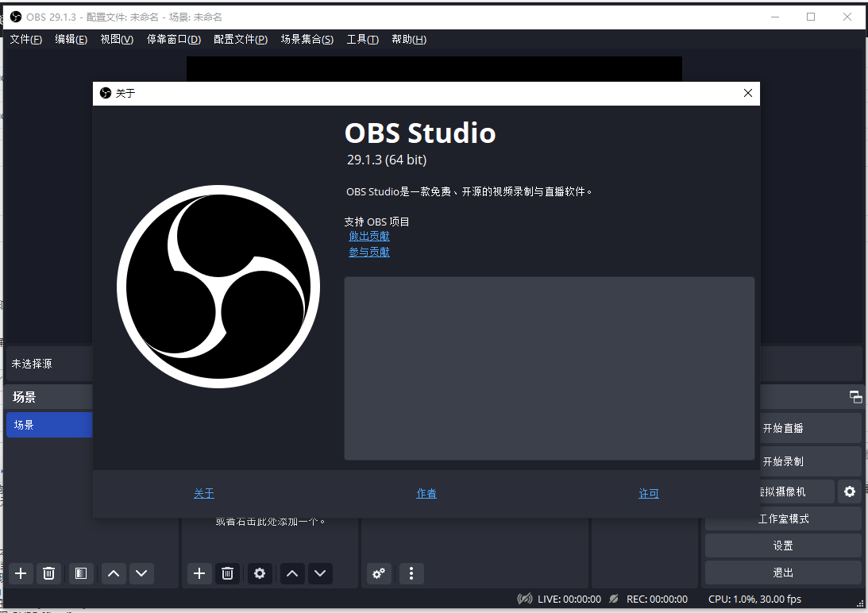
Task: Move the source down with the chevron icon
Action: 320,573
